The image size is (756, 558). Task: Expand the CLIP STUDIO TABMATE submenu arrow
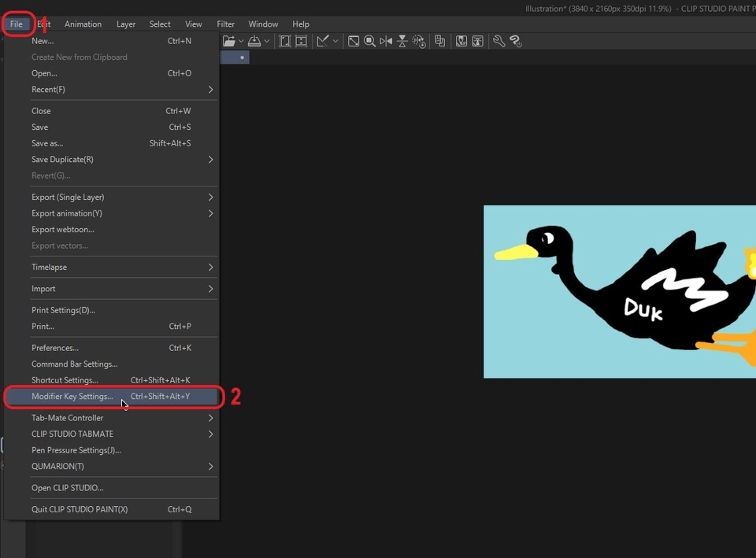[x=211, y=434]
